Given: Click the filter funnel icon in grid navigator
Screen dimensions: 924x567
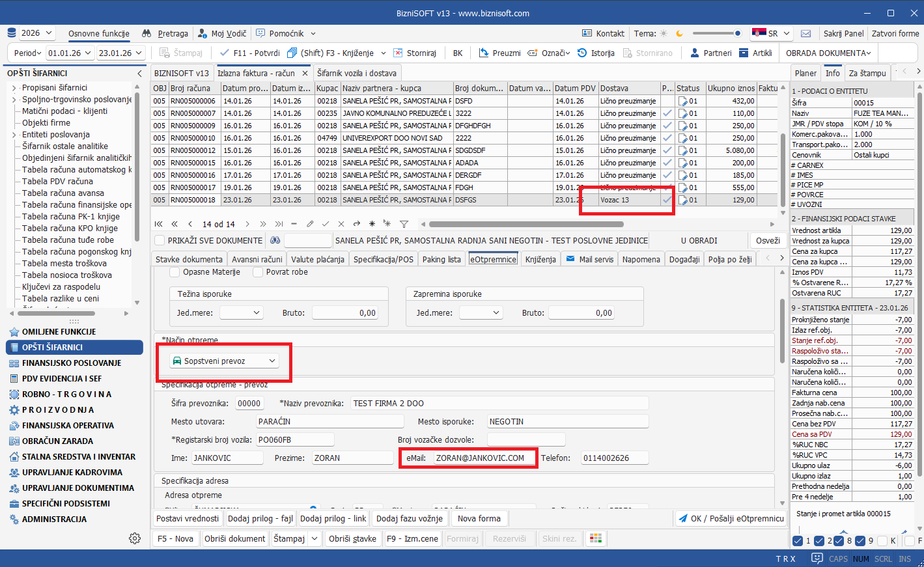Looking at the screenshot, I should pos(404,224).
